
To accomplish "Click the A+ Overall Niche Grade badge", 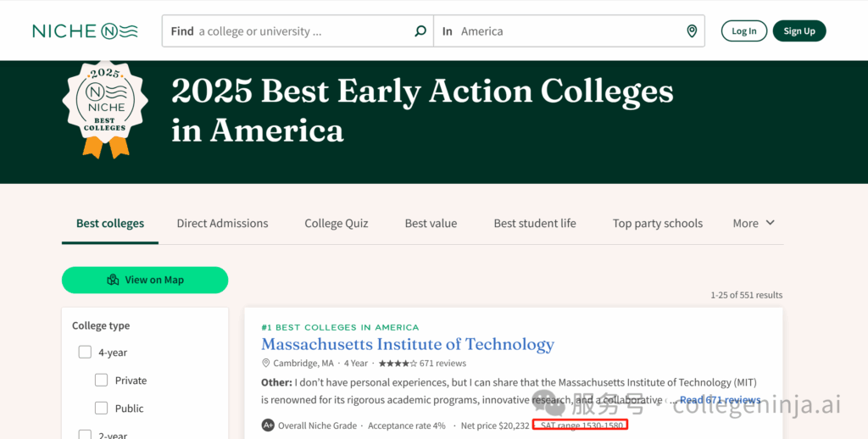I will click(x=268, y=425).
